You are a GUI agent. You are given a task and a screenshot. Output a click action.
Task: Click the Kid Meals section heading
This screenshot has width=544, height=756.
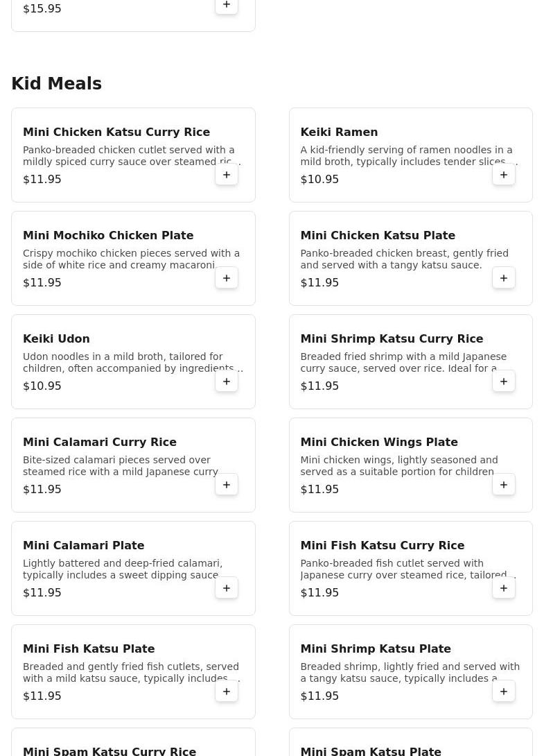[x=56, y=83]
